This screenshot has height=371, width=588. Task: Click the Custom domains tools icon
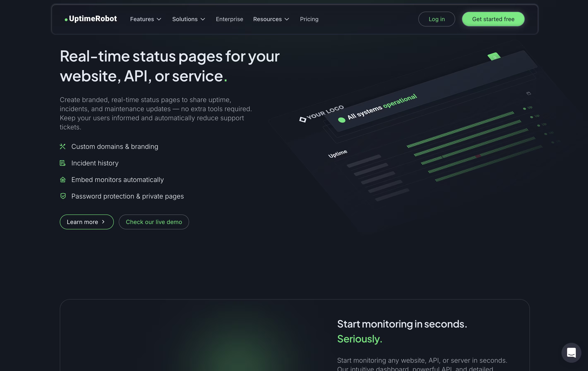[x=63, y=146]
